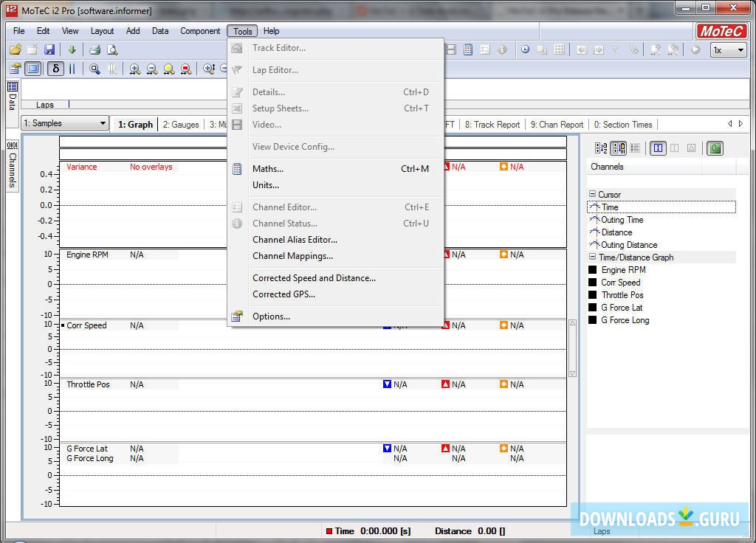The height and width of the screenshot is (543, 756).
Task: Switch to the 0: Section Times tab
Action: pyautogui.click(x=623, y=124)
